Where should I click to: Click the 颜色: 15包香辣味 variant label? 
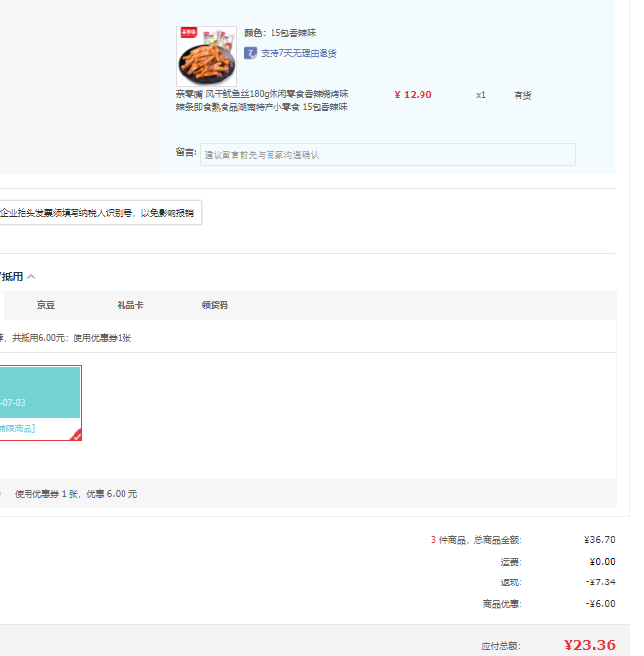pyautogui.click(x=279, y=33)
